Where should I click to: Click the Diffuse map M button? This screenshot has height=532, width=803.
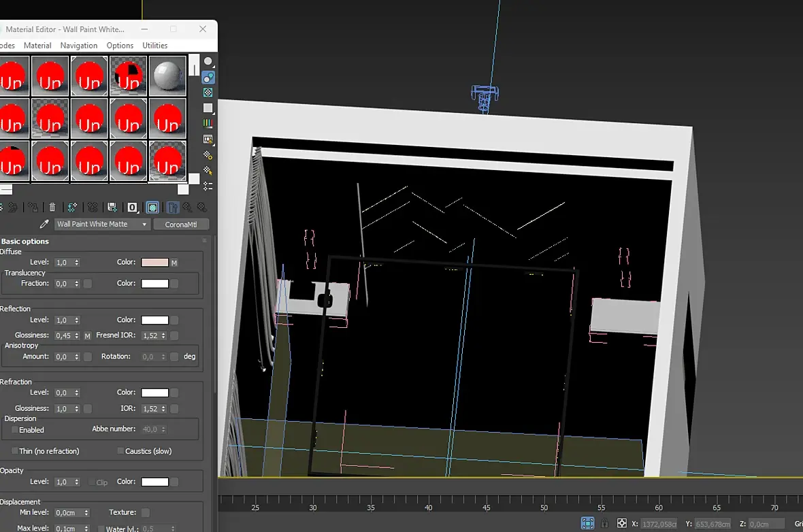[x=174, y=263]
